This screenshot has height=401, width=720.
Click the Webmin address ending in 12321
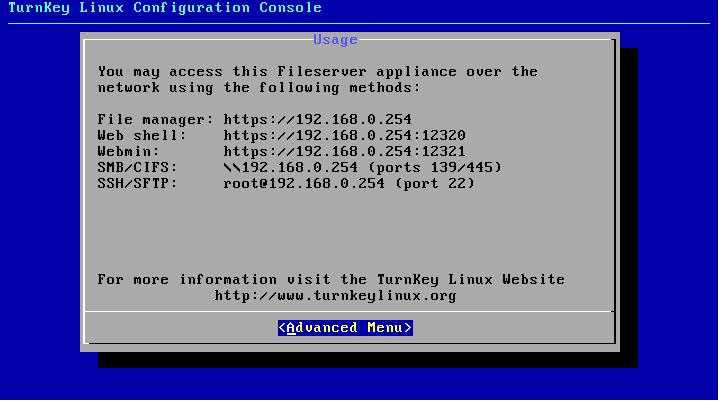click(344, 152)
